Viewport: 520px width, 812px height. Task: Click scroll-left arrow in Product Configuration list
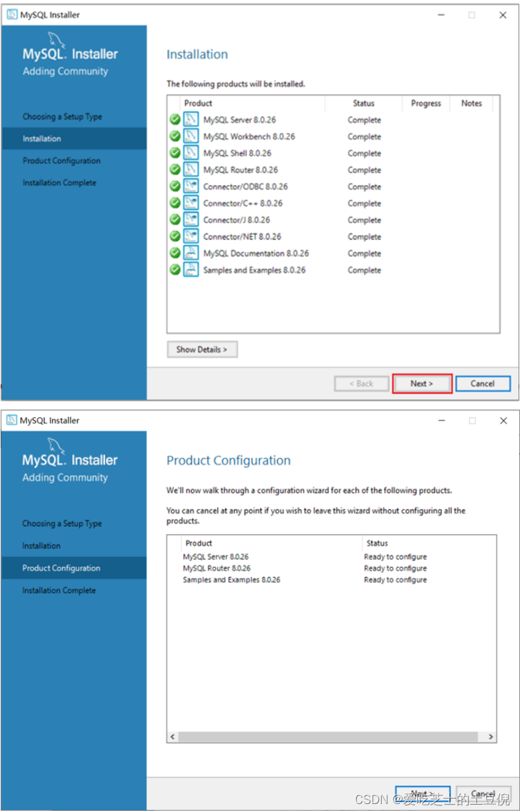[172, 737]
